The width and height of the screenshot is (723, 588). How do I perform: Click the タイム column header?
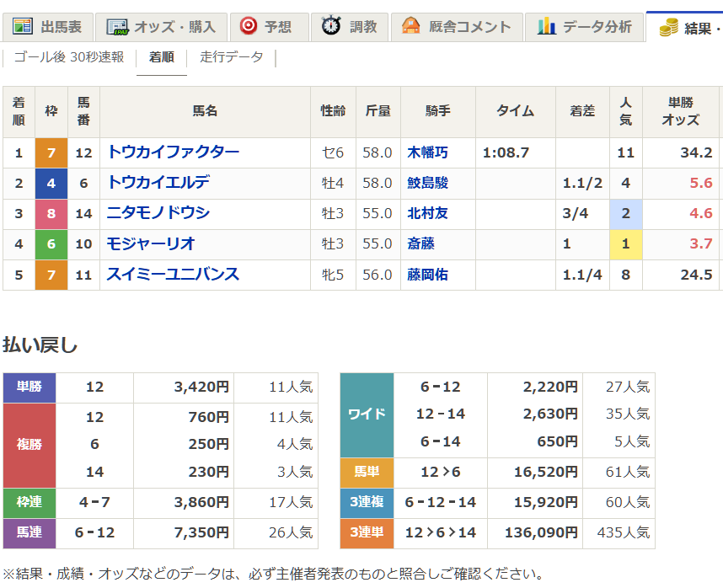(515, 111)
